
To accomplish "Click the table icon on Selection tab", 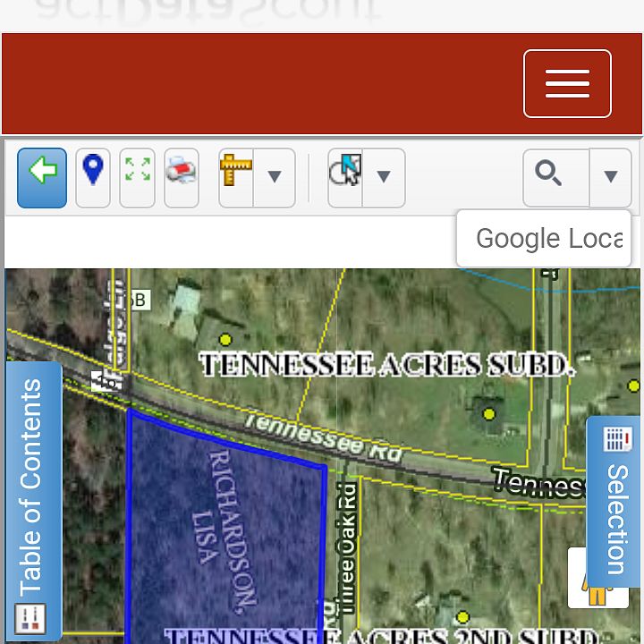I will pyautogui.click(x=618, y=439).
